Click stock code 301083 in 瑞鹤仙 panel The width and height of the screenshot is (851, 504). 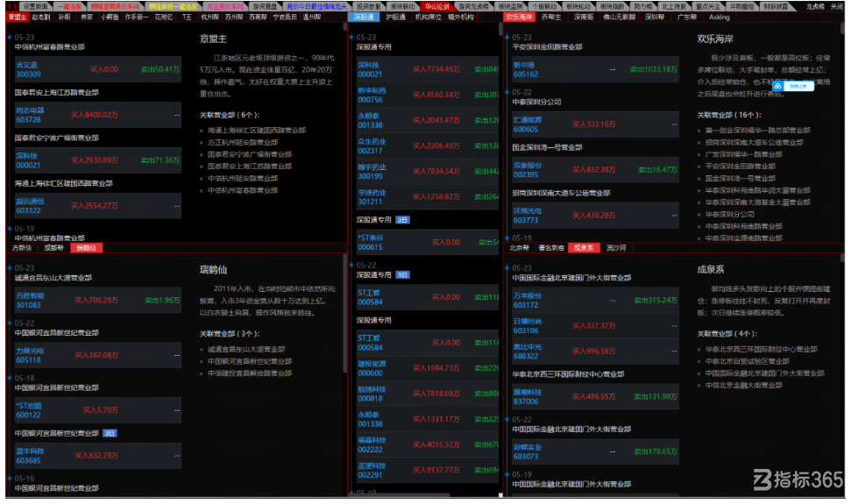click(28, 305)
